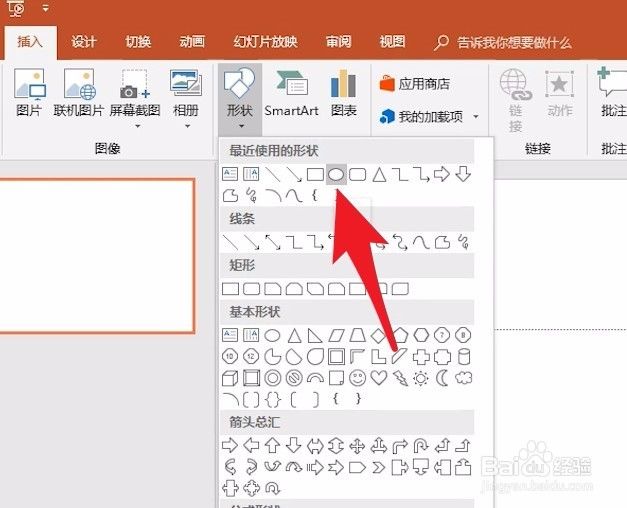Screen dimensions: 627x508
Task: Select the double arrow line in 线条
Action: 273,242
